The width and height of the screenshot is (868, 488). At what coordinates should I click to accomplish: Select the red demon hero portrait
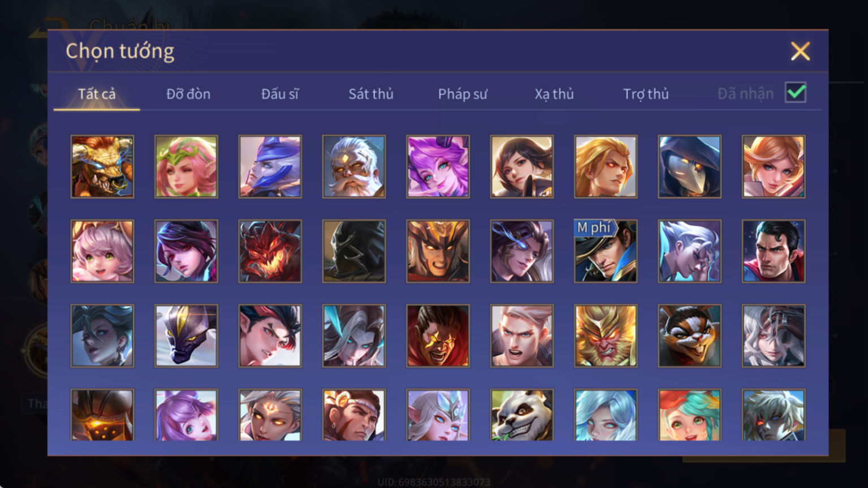click(270, 251)
